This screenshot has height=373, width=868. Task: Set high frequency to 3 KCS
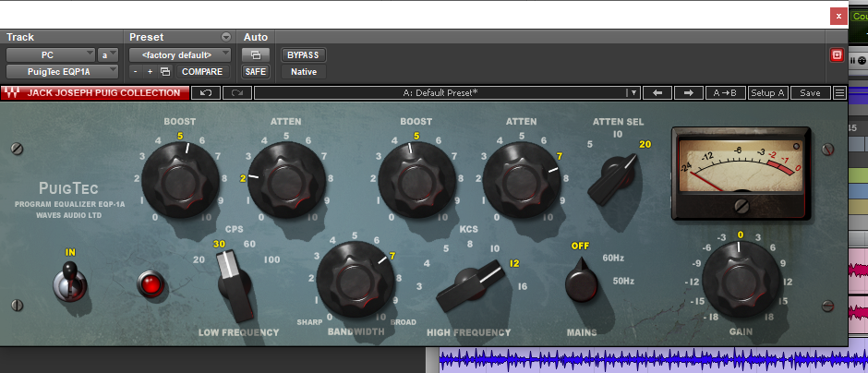pyautogui.click(x=419, y=286)
